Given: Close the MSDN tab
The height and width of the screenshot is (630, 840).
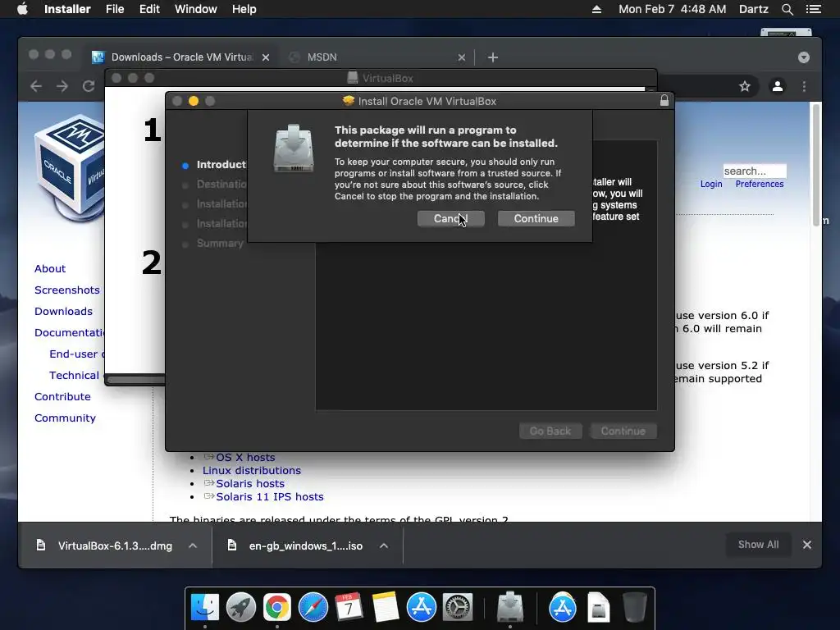Looking at the screenshot, I should pos(462,57).
